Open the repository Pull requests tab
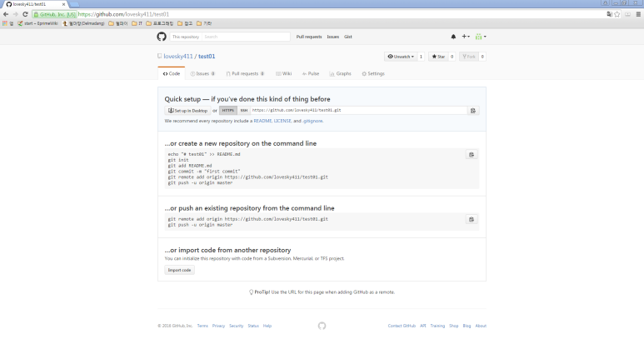Image resolution: width=644 pixels, height=349 pixels. (x=245, y=73)
